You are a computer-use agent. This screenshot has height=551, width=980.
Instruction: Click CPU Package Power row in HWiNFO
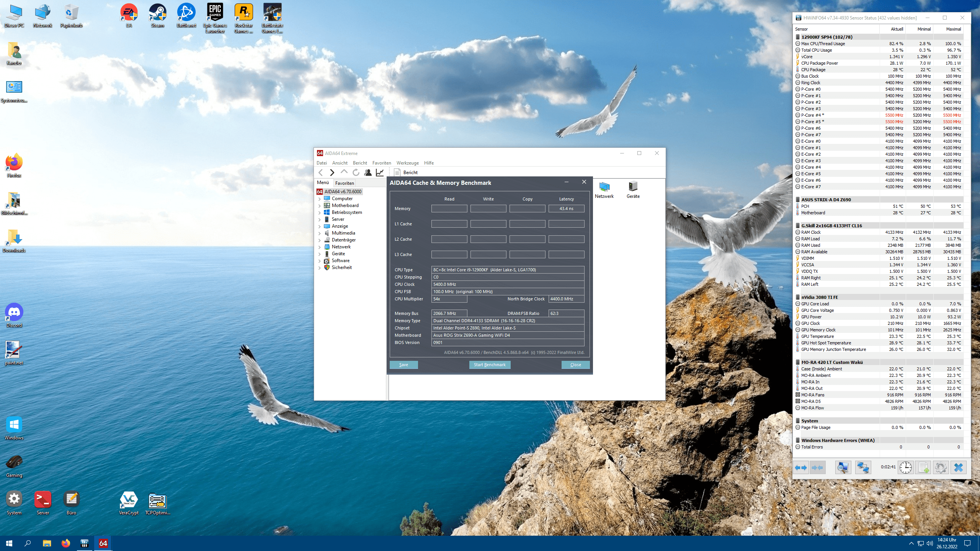[x=879, y=63]
